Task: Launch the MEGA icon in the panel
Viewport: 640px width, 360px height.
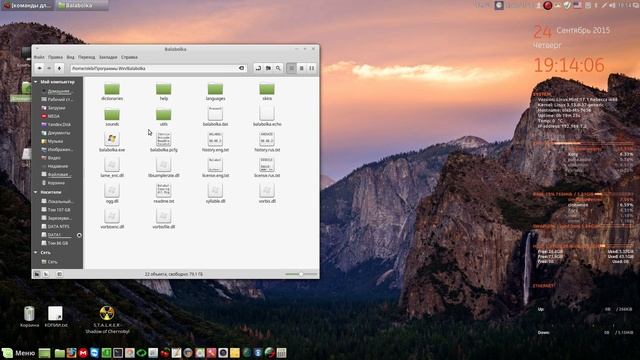Action: point(83,353)
